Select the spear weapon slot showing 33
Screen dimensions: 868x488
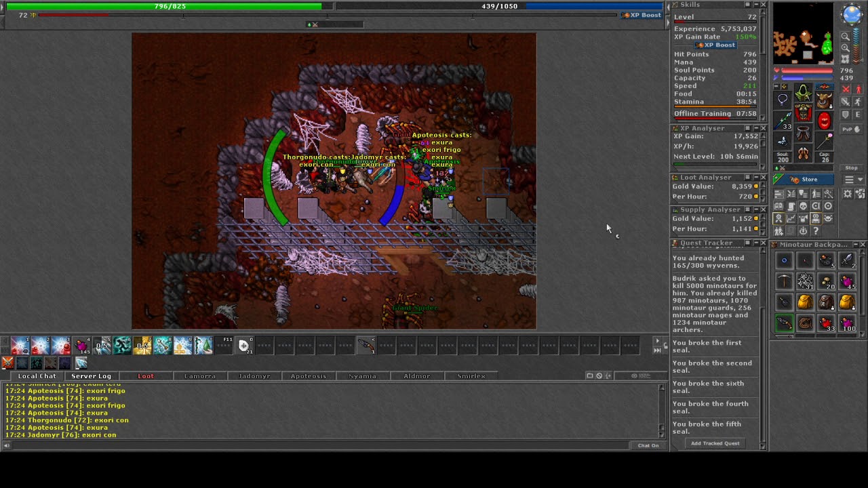click(783, 121)
